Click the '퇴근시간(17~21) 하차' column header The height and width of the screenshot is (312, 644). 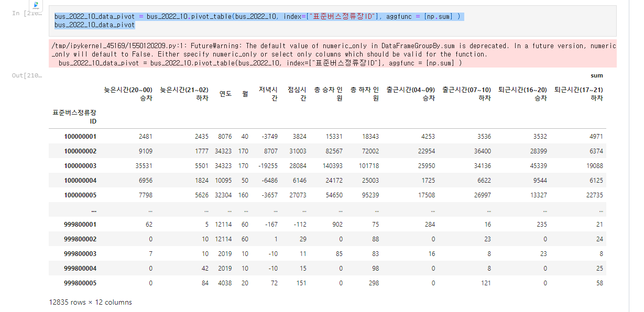tap(578, 94)
